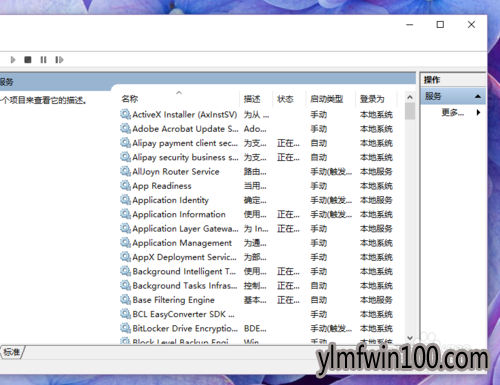Sort services by the 启动类型 column header
500x385 pixels.
[326, 99]
